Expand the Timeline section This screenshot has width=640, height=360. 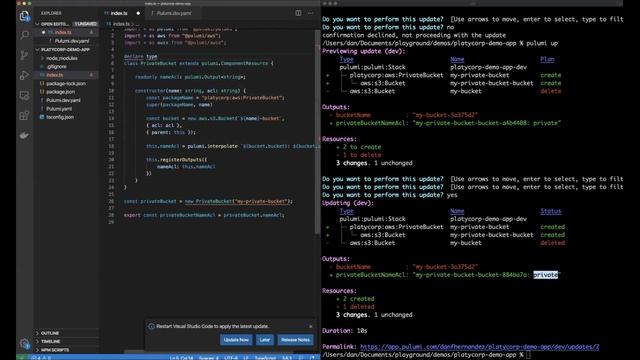[x=67, y=341]
